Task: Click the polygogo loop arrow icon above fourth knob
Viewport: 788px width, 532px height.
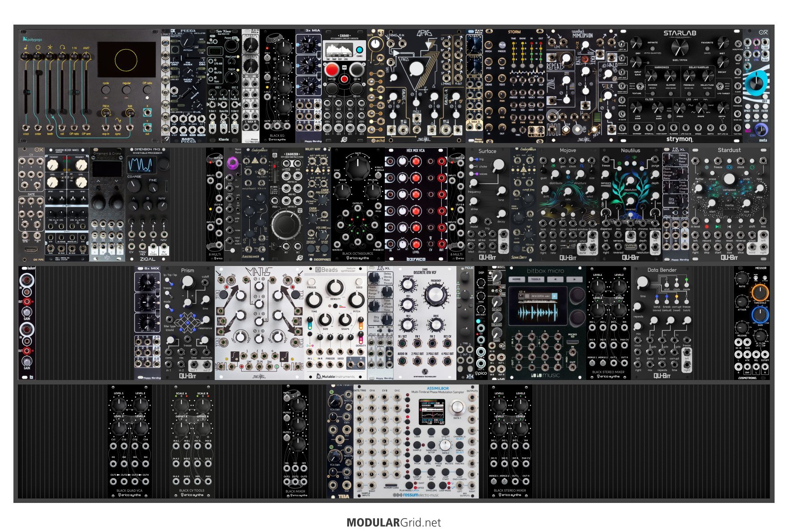Action: tap(62, 47)
